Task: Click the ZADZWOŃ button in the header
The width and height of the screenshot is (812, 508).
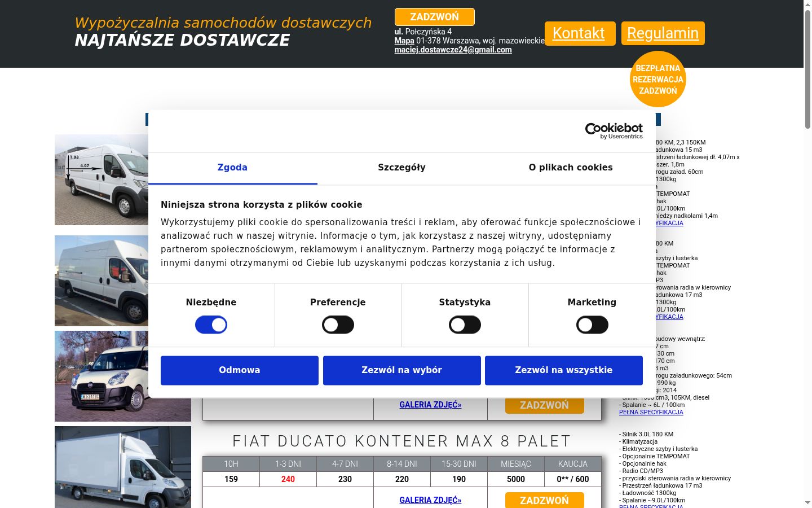Action: [435, 17]
